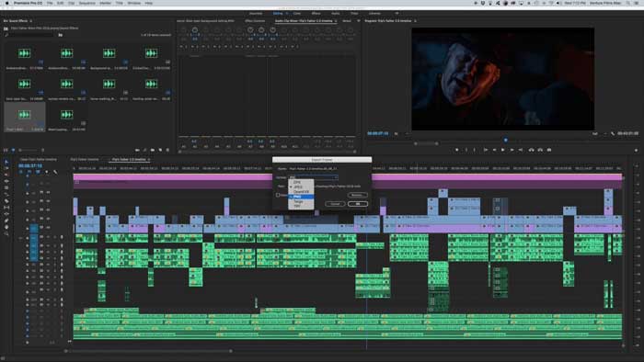Go to In point in Program monitor
644x362 pixels.
click(x=486, y=150)
